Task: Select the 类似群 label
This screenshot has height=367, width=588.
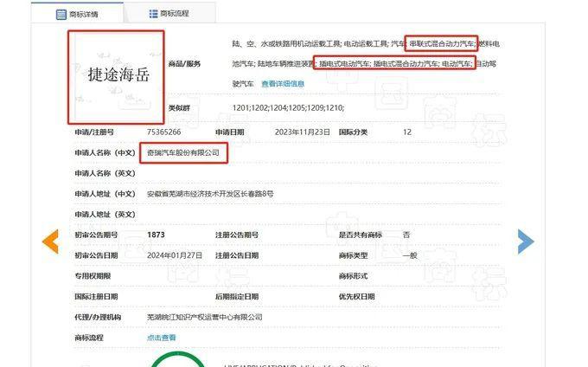Action: (179, 108)
